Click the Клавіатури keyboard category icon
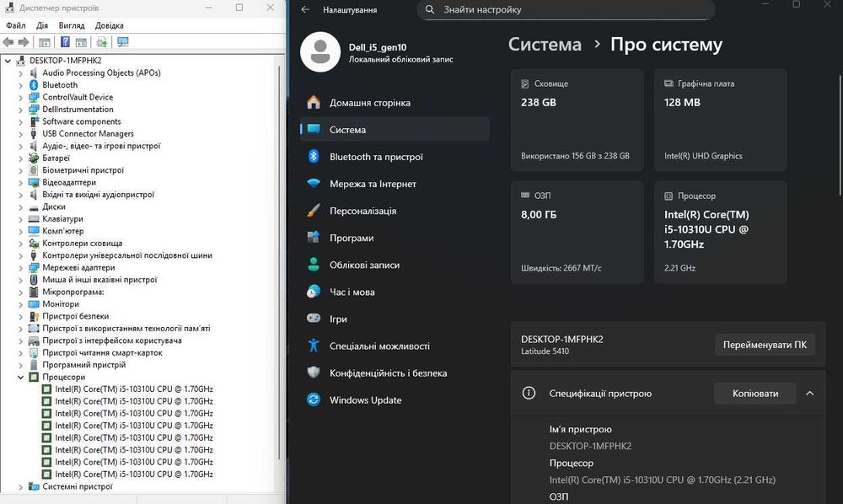 pyautogui.click(x=34, y=218)
